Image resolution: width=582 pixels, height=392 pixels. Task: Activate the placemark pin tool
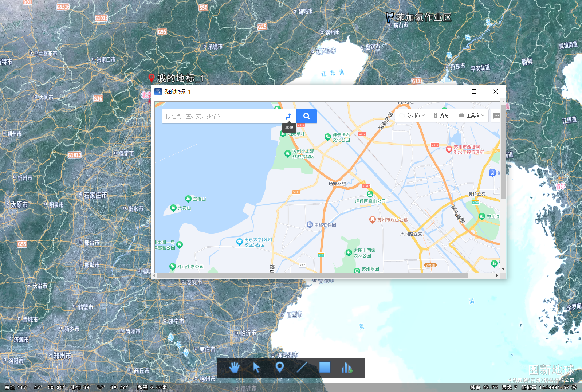(x=279, y=367)
